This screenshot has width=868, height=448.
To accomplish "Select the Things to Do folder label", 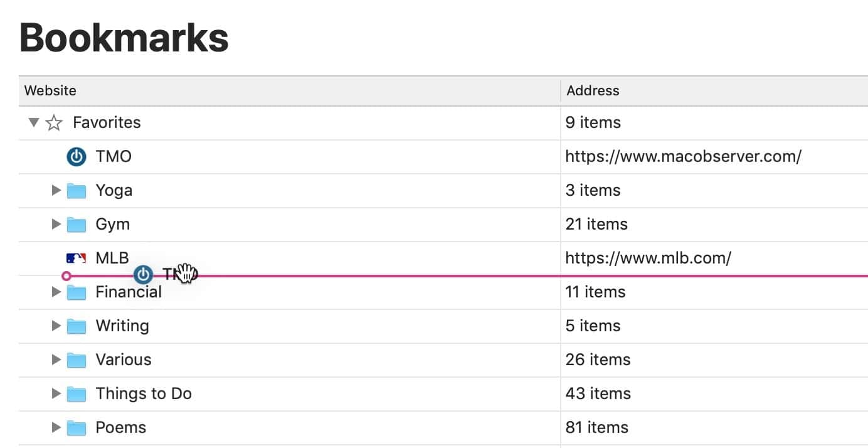I will point(144,393).
